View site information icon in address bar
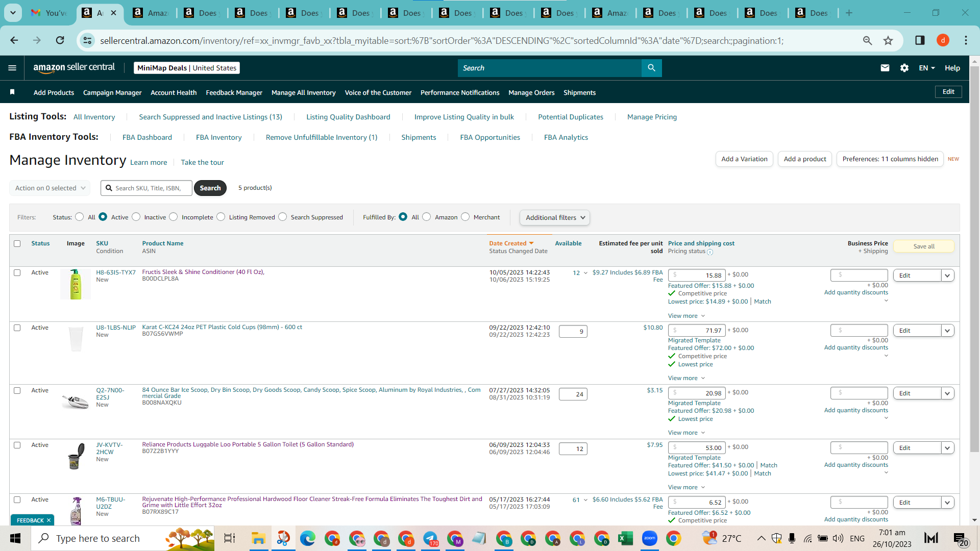Screen dimensions: 980x551 88,40
